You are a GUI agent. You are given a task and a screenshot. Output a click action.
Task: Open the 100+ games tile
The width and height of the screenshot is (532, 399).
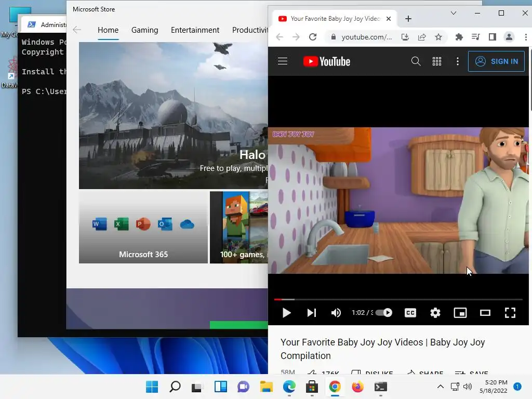[239, 228]
